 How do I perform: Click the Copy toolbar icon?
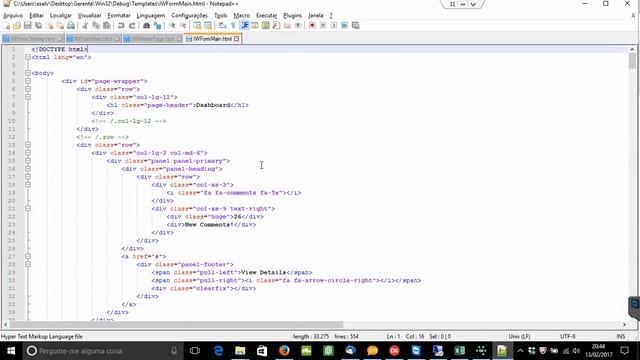(96, 26)
